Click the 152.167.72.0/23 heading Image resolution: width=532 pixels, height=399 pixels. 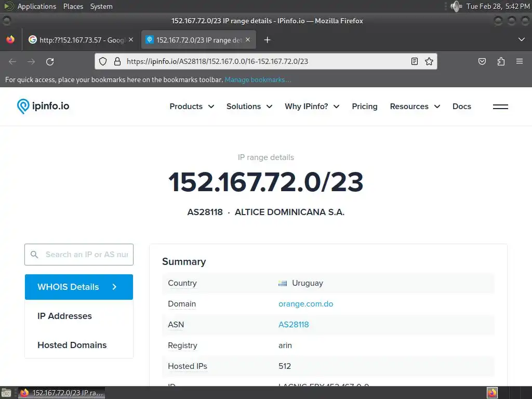tap(265, 182)
